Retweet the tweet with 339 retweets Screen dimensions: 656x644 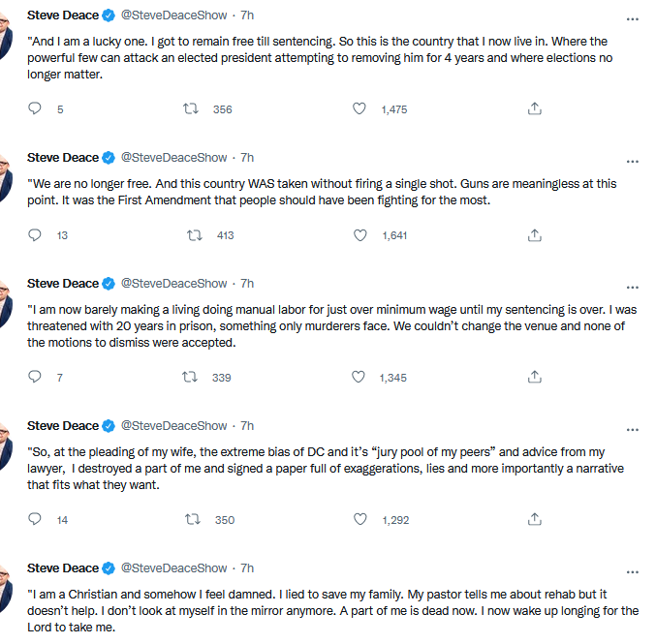(192, 378)
